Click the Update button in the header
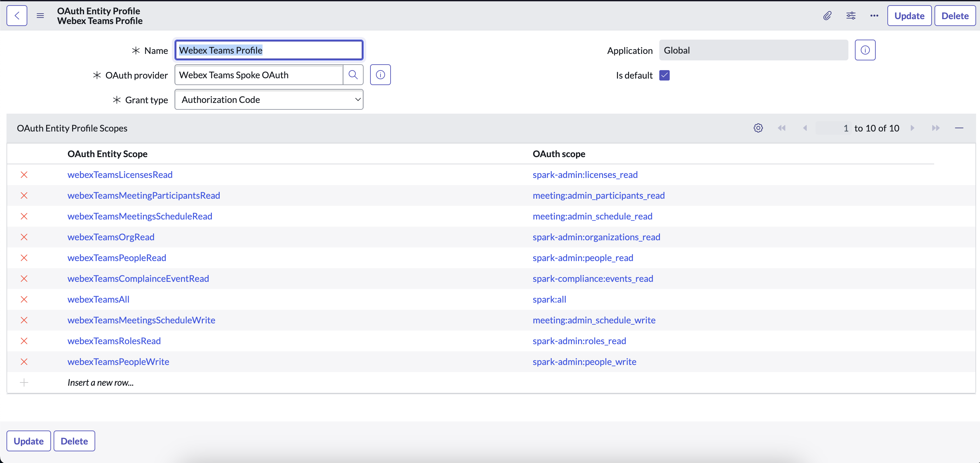 click(909, 16)
